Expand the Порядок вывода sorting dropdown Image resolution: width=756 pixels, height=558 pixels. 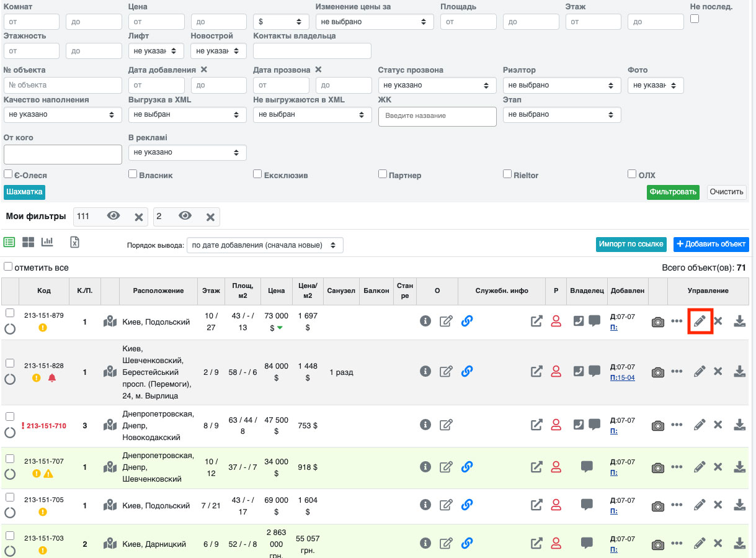pyautogui.click(x=265, y=245)
